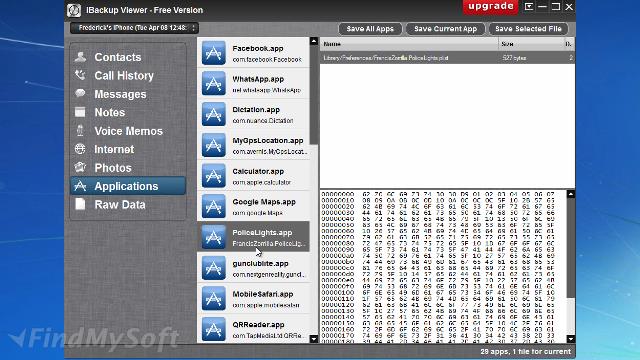Viewport: 640px width, 360px height.
Task: Open the Messages section
Action: tap(128, 94)
